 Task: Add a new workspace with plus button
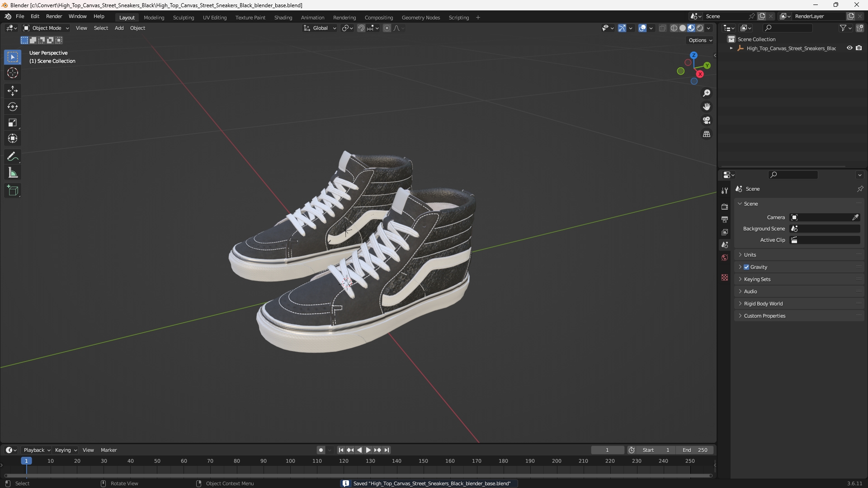click(x=478, y=18)
